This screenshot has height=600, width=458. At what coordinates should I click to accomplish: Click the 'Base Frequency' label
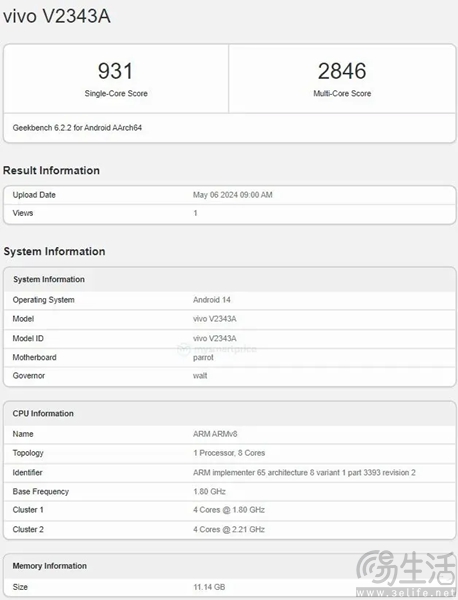[41, 491]
